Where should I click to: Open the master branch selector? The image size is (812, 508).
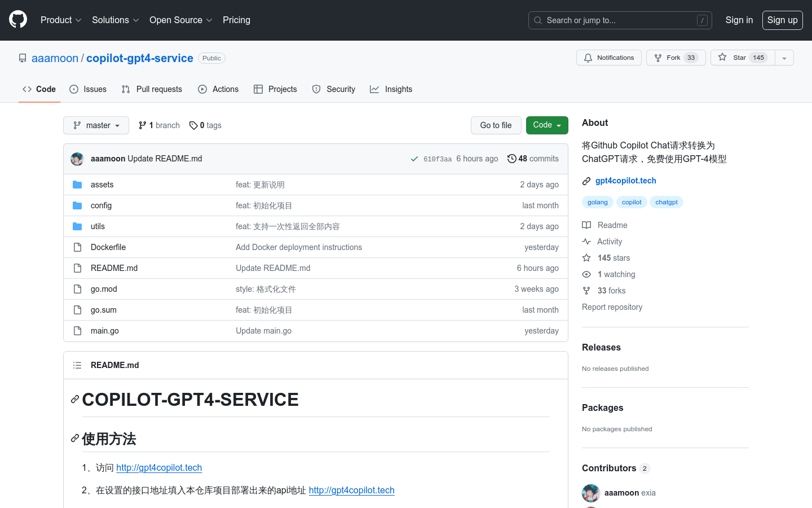point(96,125)
